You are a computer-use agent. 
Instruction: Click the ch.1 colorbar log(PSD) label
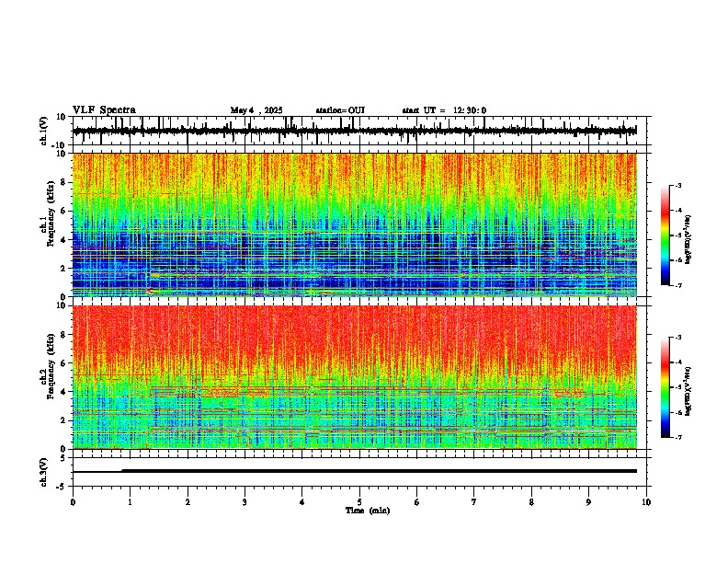click(x=688, y=239)
